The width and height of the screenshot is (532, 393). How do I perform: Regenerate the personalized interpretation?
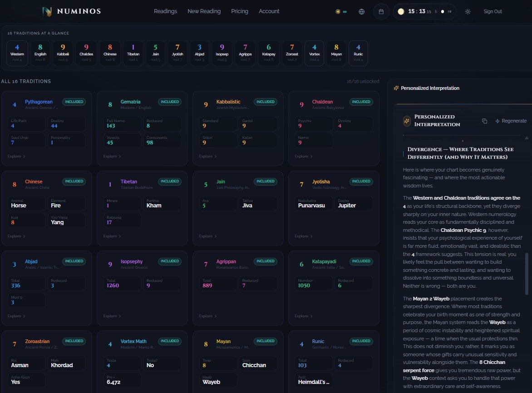point(511,121)
